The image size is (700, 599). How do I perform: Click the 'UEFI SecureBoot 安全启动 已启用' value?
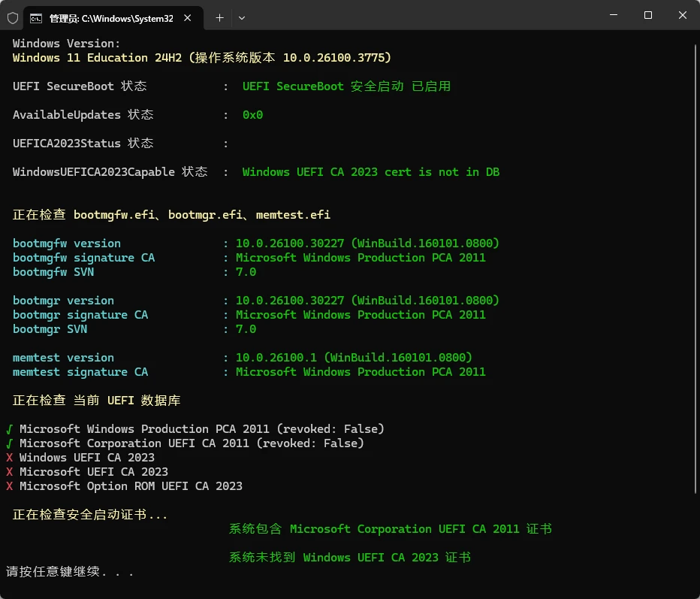tap(346, 86)
